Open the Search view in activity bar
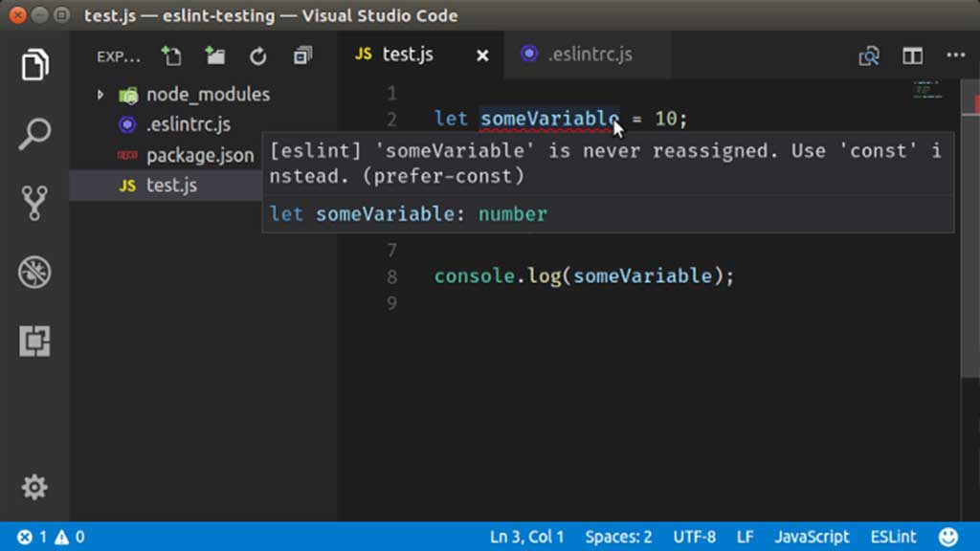The width and height of the screenshot is (980, 551). 34,134
